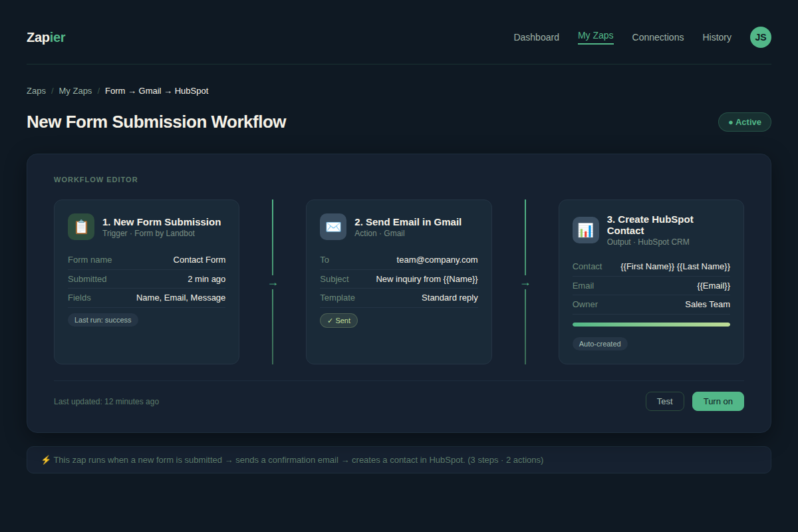Click the Zapier logo
This screenshot has width=798, height=532.
click(x=46, y=37)
